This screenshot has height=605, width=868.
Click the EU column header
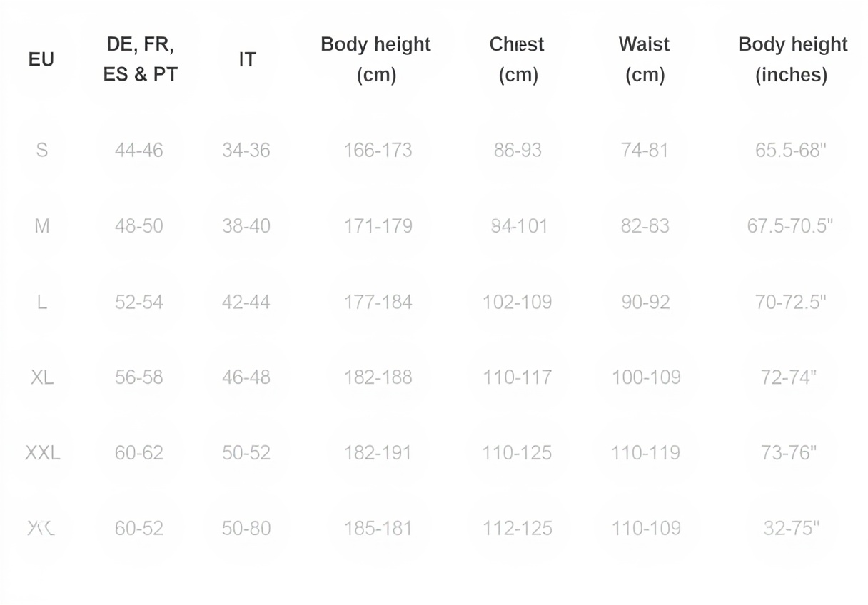coord(41,59)
